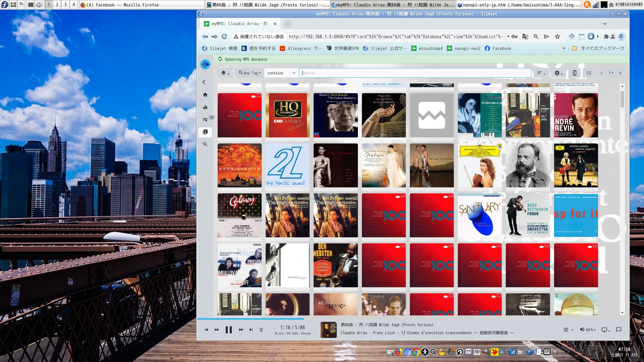Open the myMPD Home view

pyautogui.click(x=205, y=95)
